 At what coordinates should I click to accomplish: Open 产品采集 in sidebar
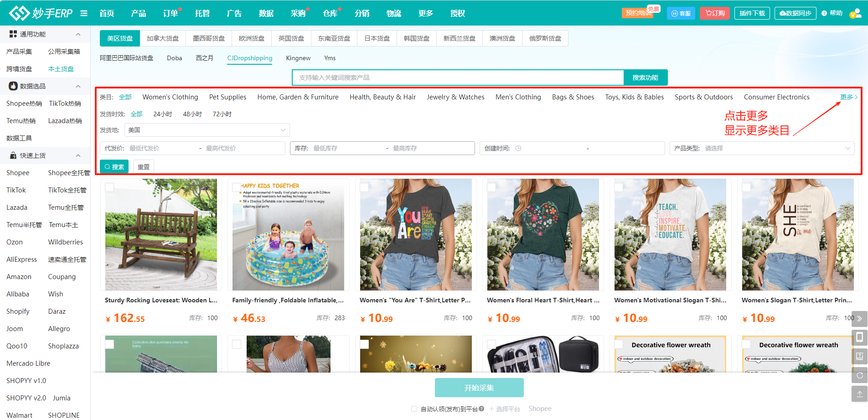pyautogui.click(x=19, y=52)
